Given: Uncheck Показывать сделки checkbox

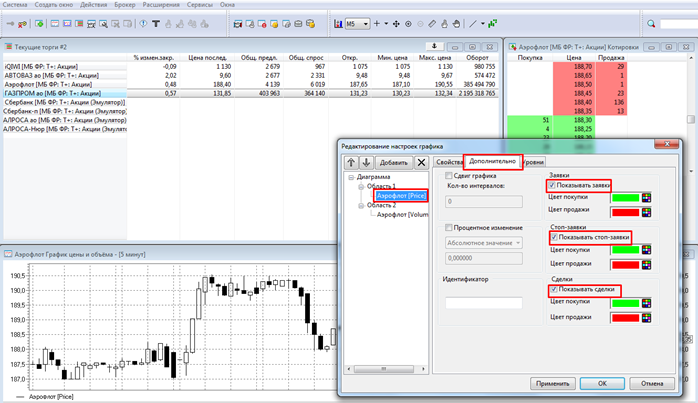Looking at the screenshot, I should point(554,289).
